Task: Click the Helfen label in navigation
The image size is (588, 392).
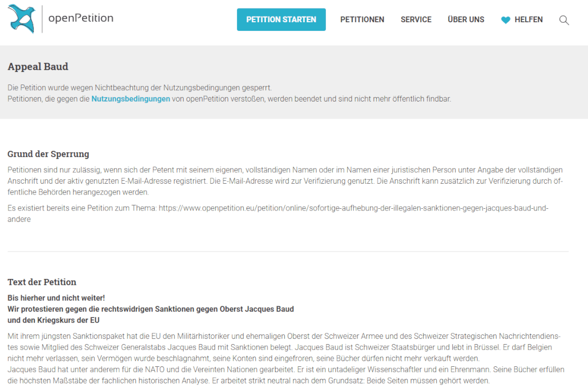Action: click(x=529, y=19)
